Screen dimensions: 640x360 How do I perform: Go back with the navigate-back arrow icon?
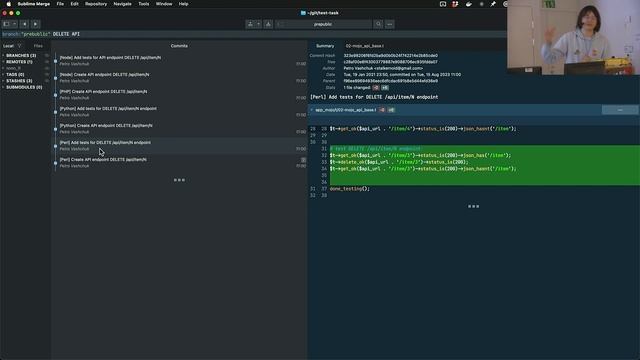(24, 24)
